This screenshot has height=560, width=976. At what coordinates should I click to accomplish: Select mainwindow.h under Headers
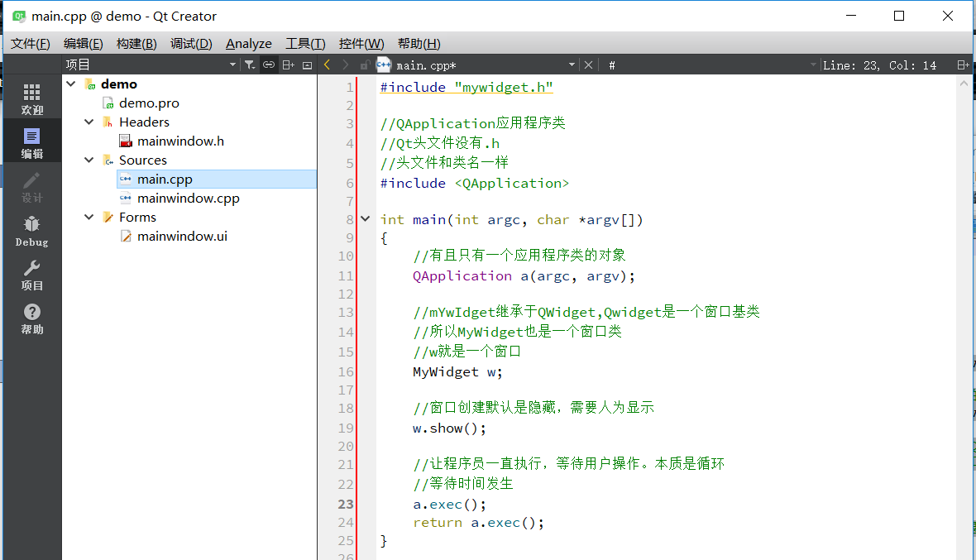pyautogui.click(x=180, y=141)
